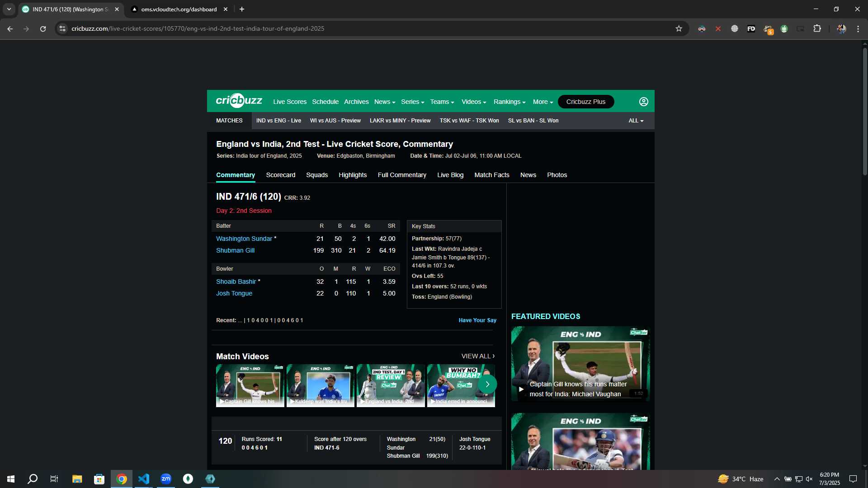Show hidden system tray icons

click(x=777, y=479)
